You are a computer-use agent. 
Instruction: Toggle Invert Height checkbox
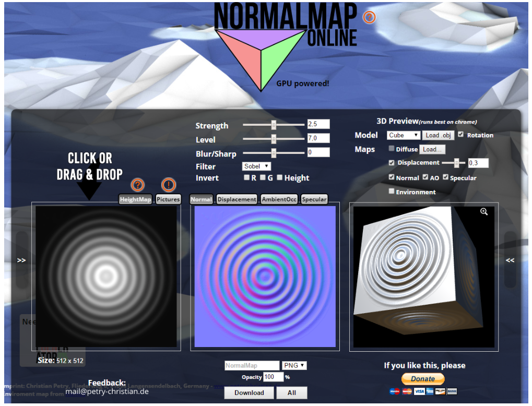click(x=279, y=177)
